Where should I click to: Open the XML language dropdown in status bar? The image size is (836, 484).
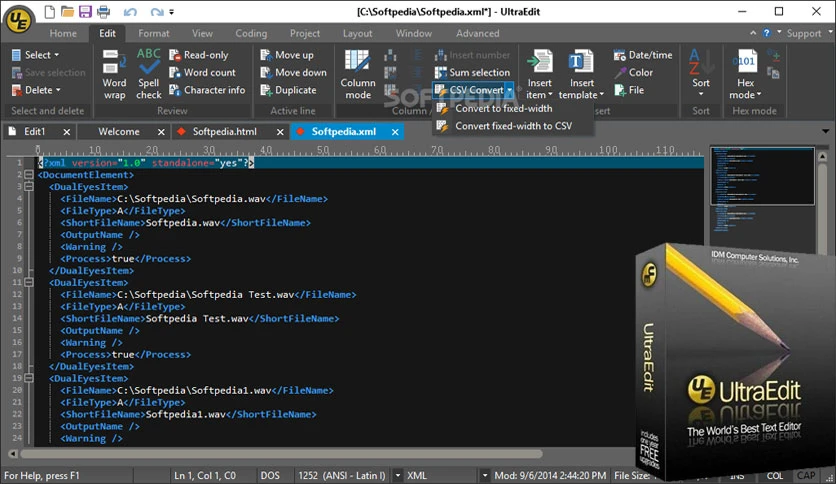(x=485, y=475)
